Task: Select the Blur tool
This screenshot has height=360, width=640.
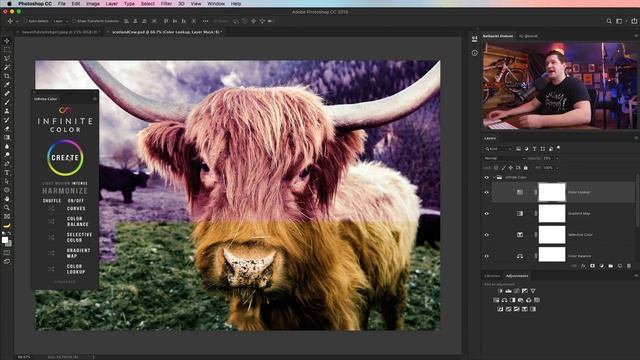Action: click(x=7, y=146)
